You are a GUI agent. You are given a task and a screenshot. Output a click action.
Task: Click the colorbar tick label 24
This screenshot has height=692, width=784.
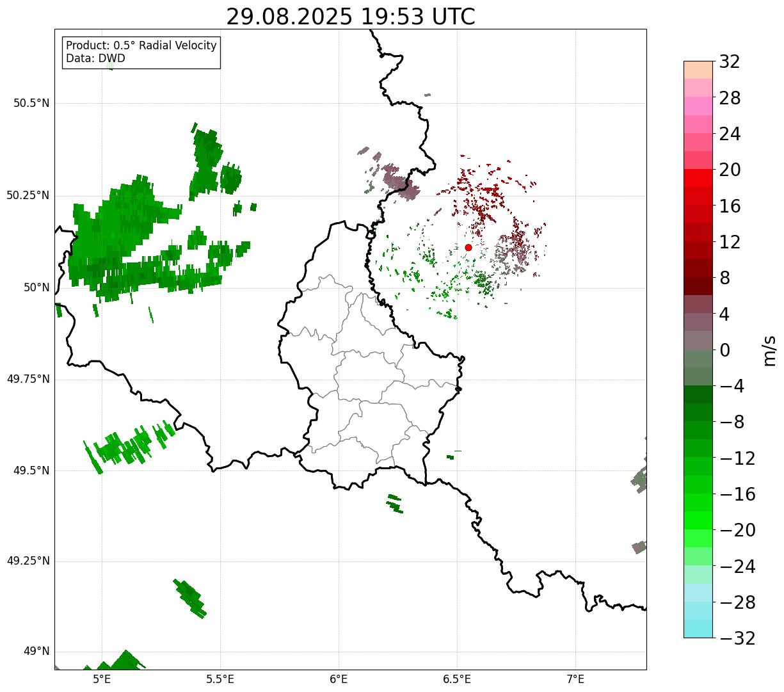point(730,134)
